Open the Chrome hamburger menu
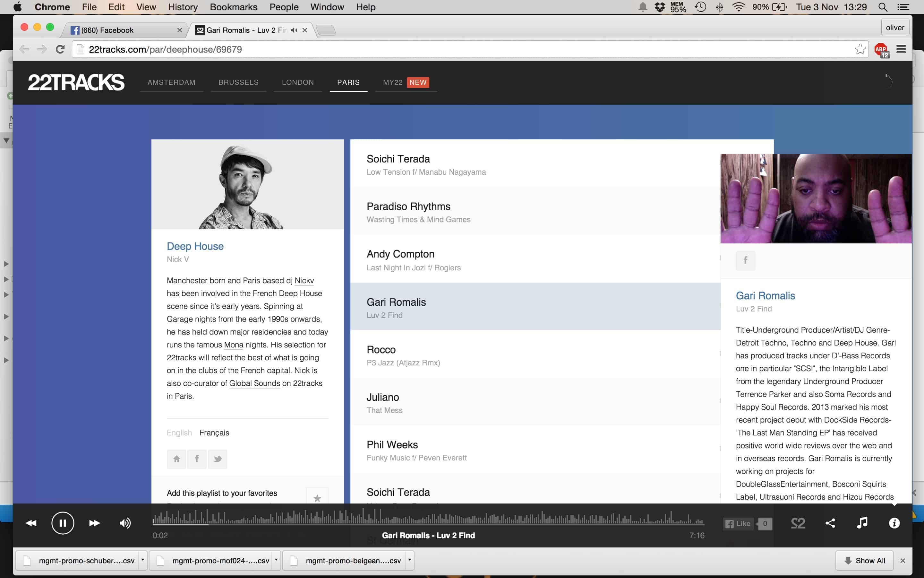The image size is (924, 578). point(901,49)
